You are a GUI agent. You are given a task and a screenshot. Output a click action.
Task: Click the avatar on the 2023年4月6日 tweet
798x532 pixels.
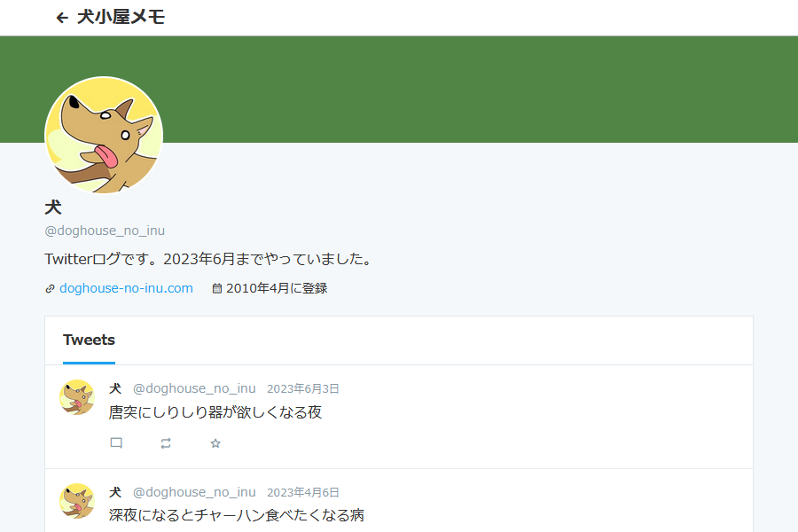(x=77, y=501)
